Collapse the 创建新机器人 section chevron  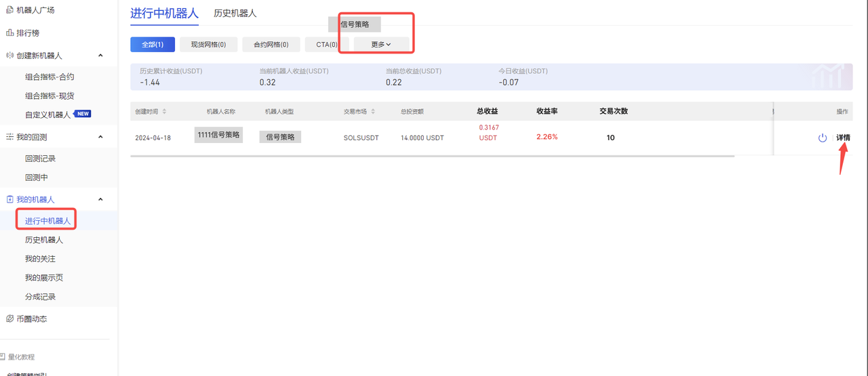[x=100, y=56]
